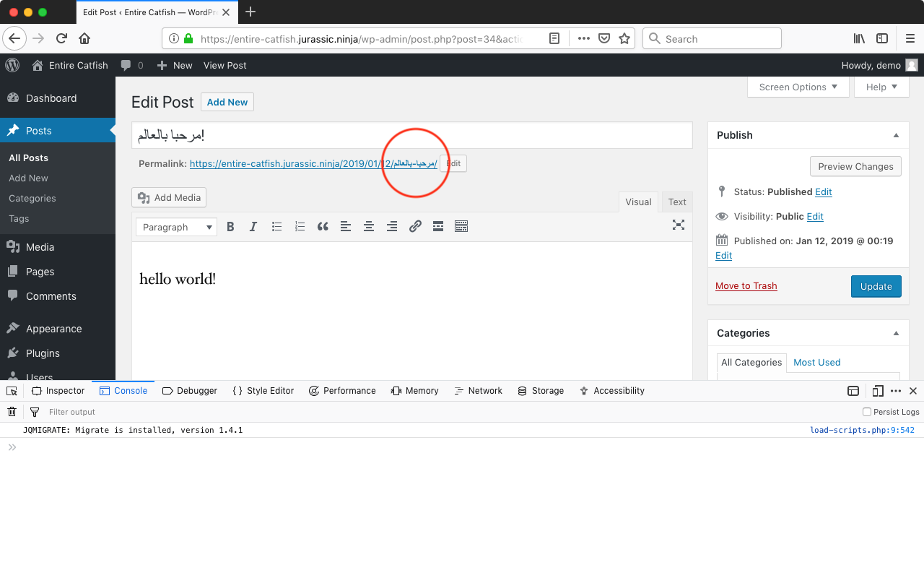This screenshot has height=578, width=924.
Task: Open the Add Media dialog
Action: (168, 197)
